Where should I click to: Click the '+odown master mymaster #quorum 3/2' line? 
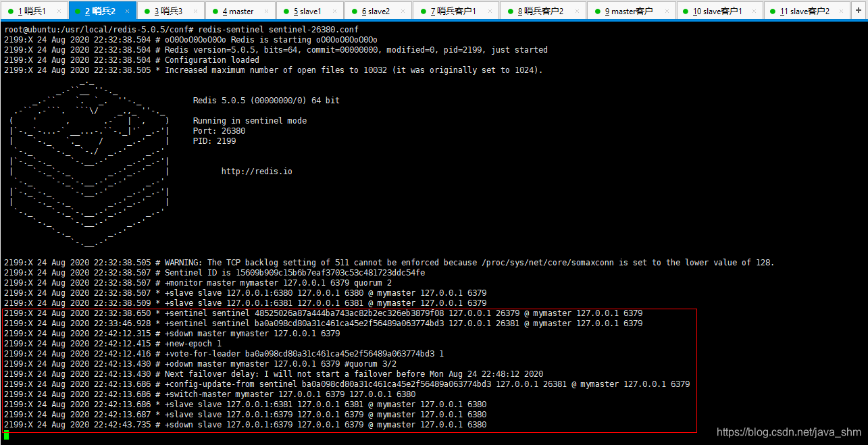200,364
